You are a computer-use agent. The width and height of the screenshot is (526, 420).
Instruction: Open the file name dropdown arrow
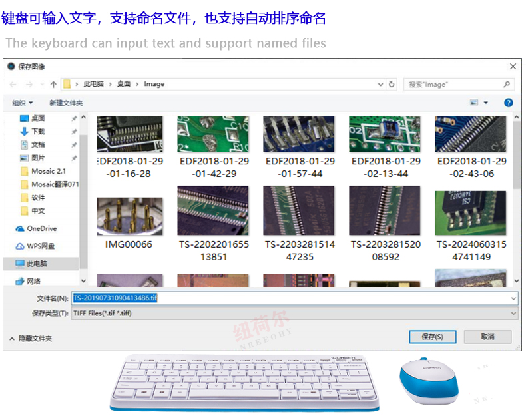(513, 298)
